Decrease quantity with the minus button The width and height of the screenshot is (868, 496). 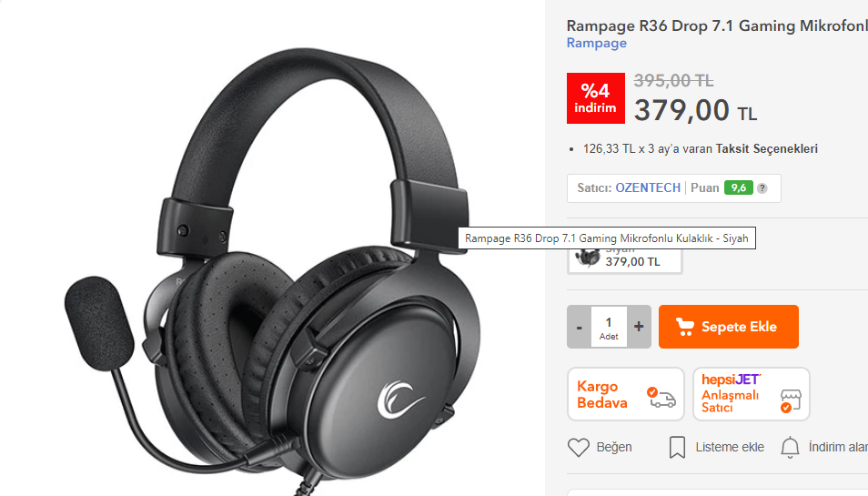coord(579,327)
